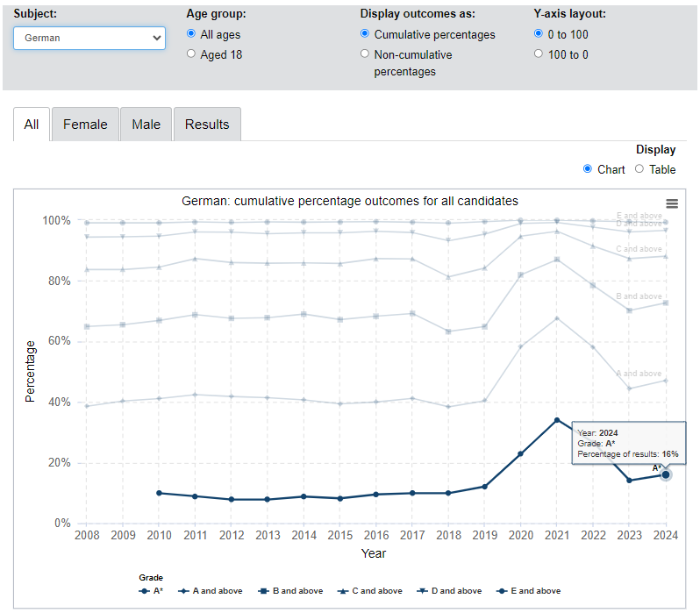
Task: Click the A* data point for 2023
Action: (629, 481)
